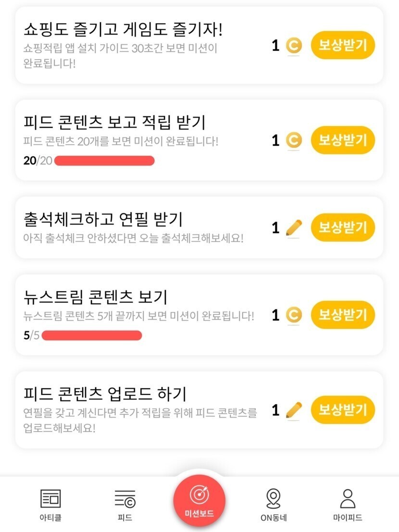This screenshot has width=399, height=532.
Task: Open the 피드 콘텐츠 업로드 하기 mission title
Action: point(105,394)
